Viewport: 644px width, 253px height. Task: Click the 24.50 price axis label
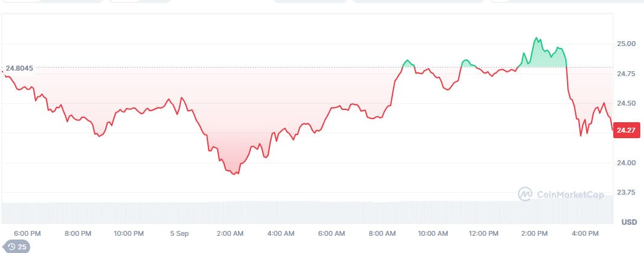click(x=627, y=103)
